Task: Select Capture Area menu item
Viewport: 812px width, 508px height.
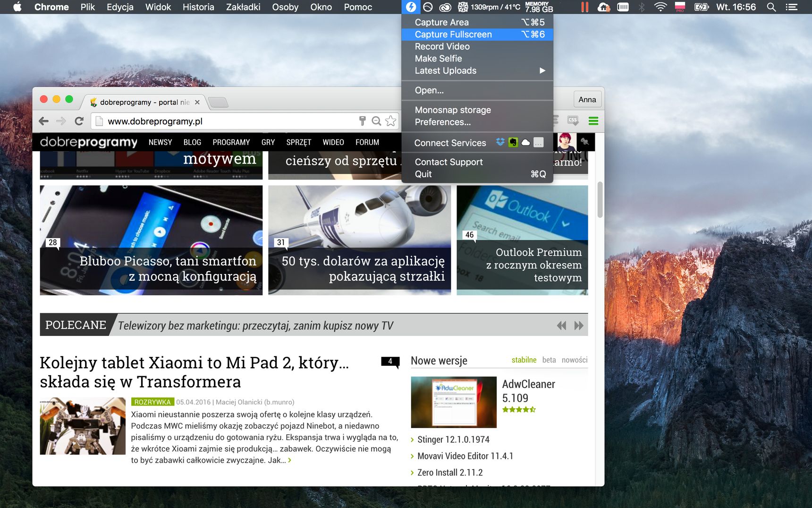Action: tap(477, 22)
